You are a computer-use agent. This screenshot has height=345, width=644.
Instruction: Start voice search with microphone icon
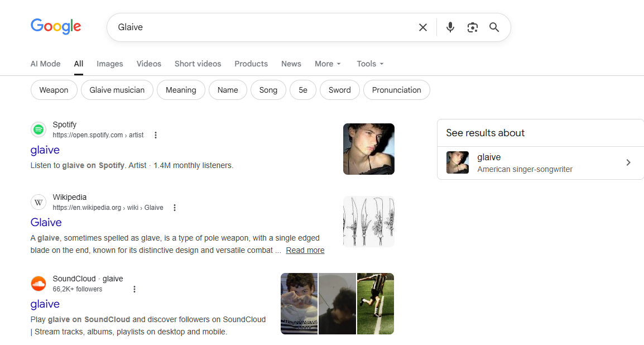[450, 27]
